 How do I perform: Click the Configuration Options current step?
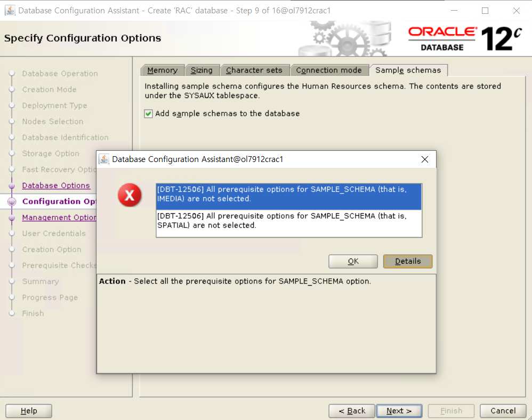tap(59, 201)
